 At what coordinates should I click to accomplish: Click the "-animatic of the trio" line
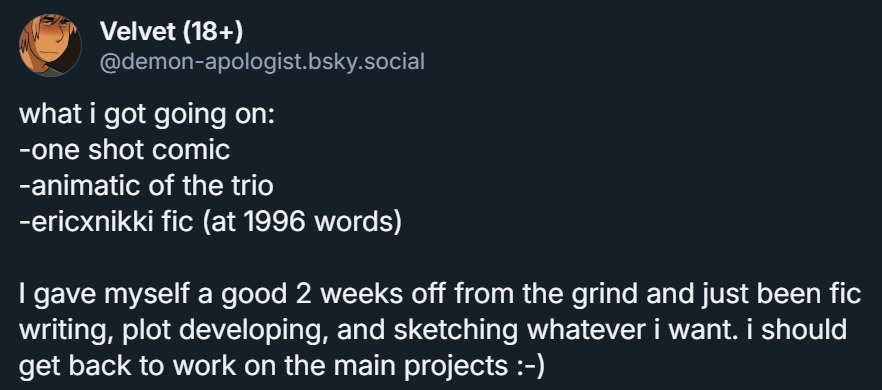coord(146,186)
